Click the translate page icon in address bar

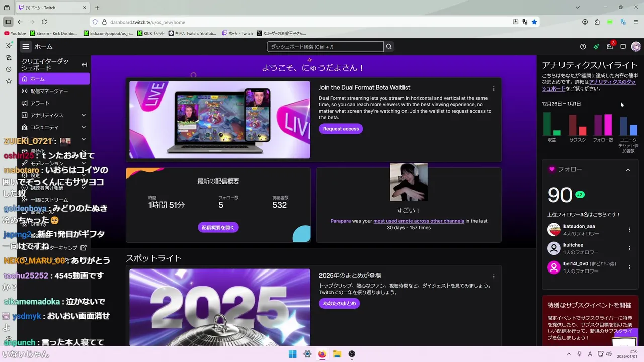[525, 22]
